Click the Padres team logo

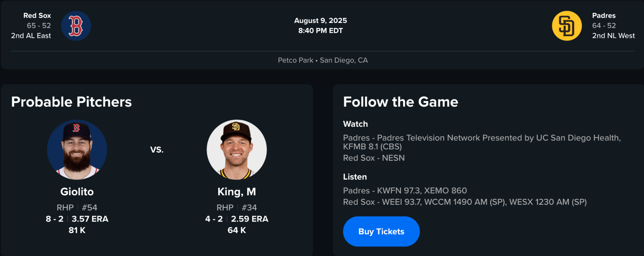[x=567, y=26]
